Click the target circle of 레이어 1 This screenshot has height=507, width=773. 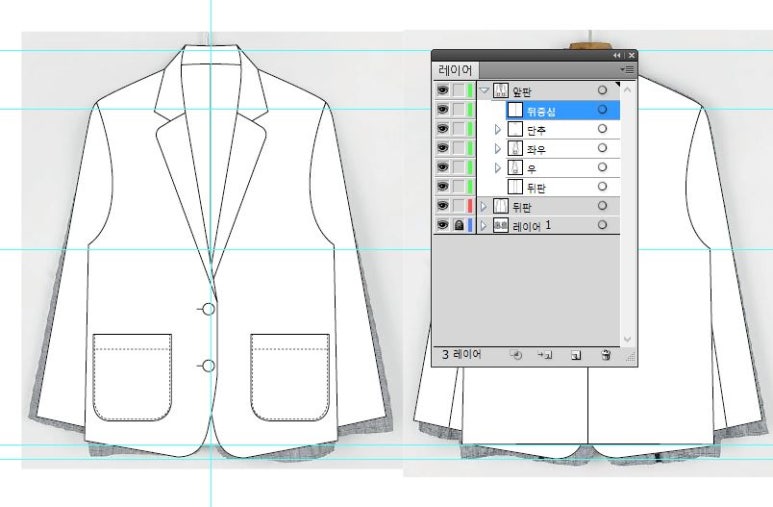pos(602,226)
